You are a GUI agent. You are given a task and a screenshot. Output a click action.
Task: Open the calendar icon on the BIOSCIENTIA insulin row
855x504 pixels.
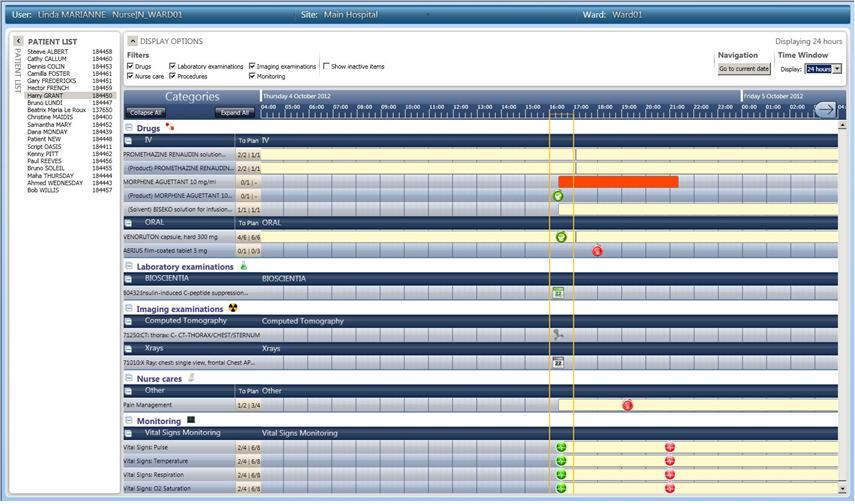(558, 292)
